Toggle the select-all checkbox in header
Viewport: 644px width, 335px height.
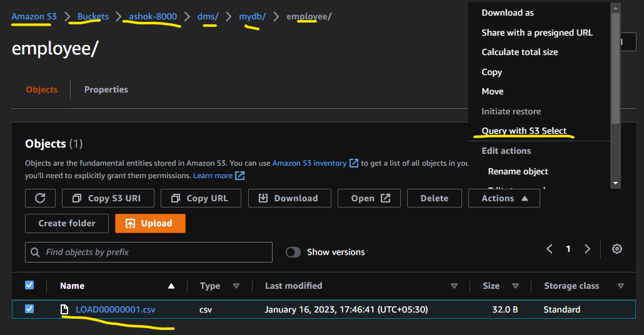29,286
